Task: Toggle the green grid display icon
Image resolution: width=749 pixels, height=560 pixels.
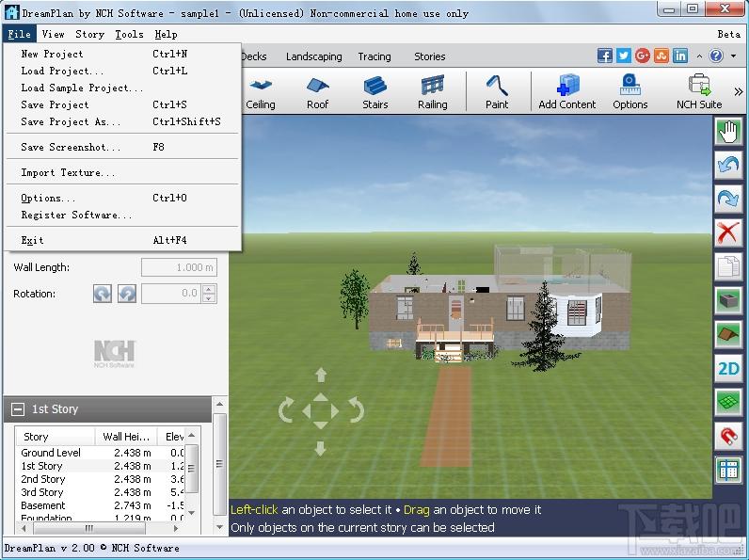Action: tap(728, 402)
